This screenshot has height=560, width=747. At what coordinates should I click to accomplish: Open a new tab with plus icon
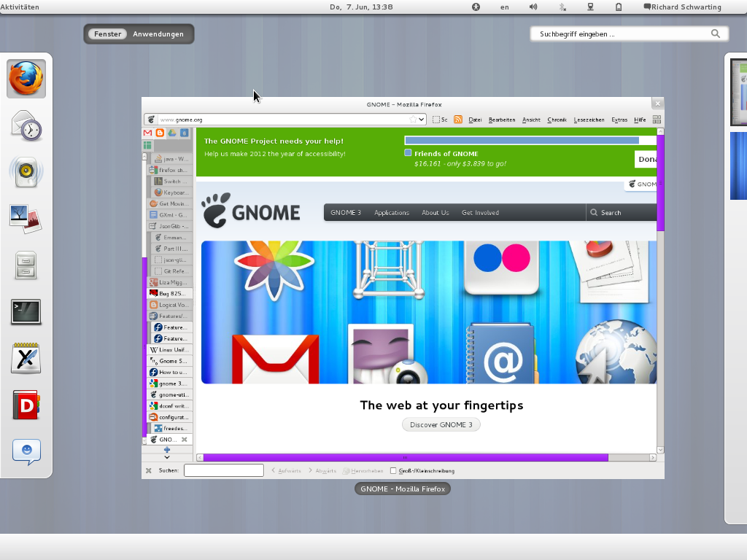(x=167, y=449)
